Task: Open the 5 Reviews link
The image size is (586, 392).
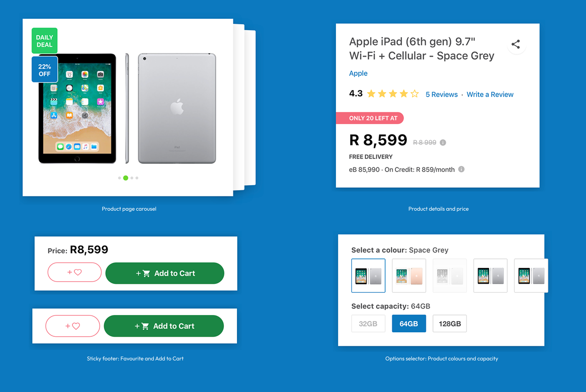Action: pos(442,95)
